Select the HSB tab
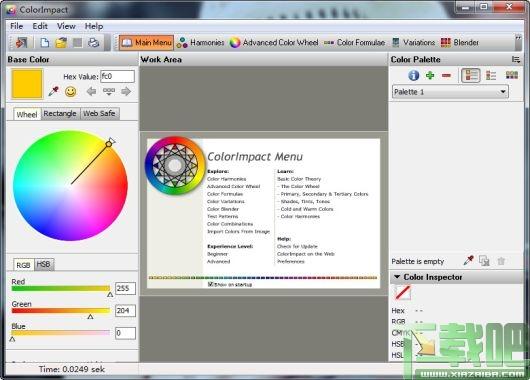The image size is (530, 380). tap(44, 264)
